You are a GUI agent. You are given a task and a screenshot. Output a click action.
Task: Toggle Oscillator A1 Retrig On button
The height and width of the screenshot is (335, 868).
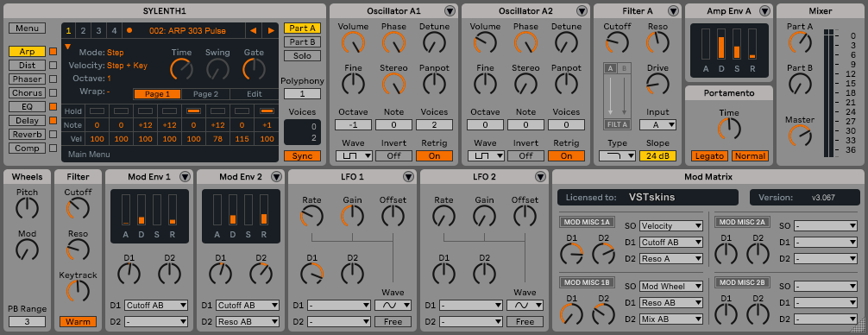pos(435,156)
